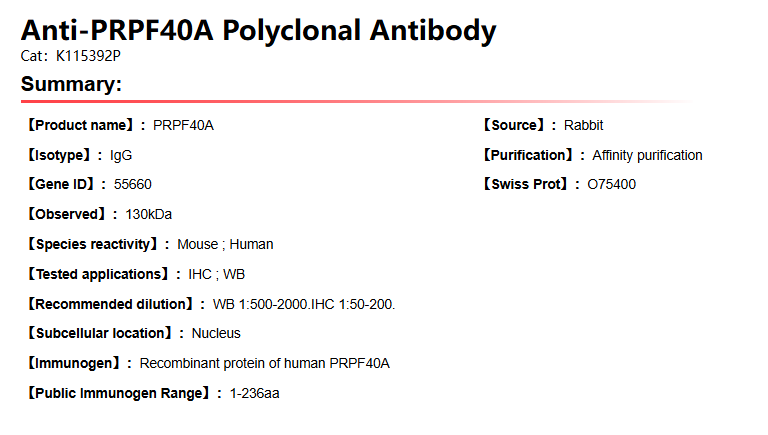The image size is (768, 435).
Task: Click the Source value Rabbit
Action: pyautogui.click(x=584, y=125)
